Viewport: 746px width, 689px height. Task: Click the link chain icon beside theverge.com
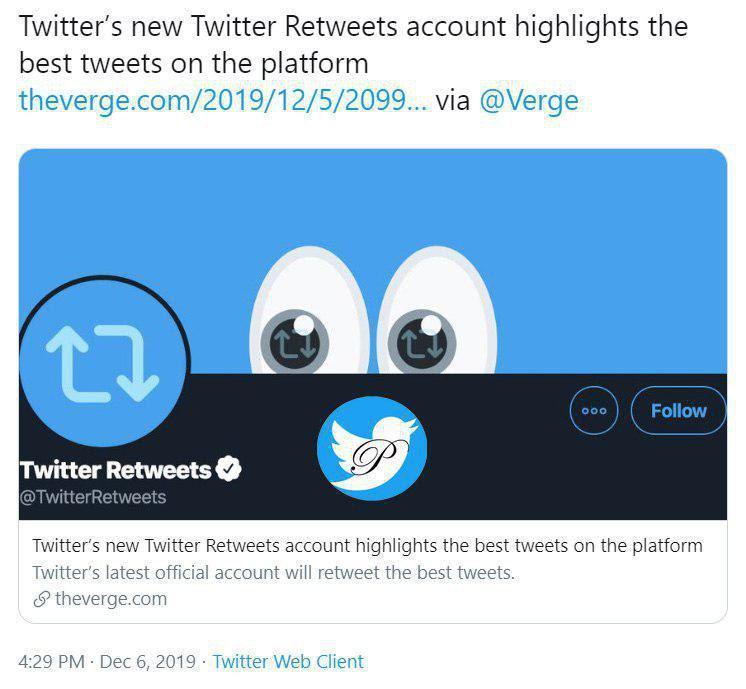(42, 599)
